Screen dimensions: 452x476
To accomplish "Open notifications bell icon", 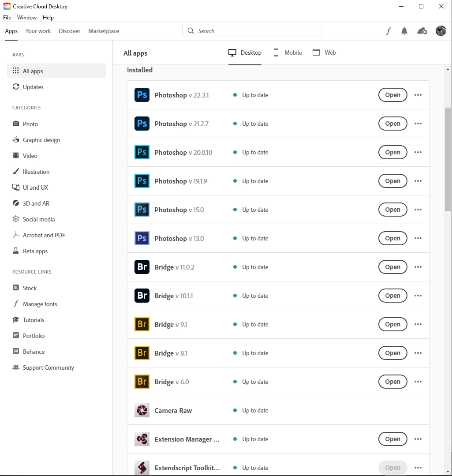I will click(404, 31).
